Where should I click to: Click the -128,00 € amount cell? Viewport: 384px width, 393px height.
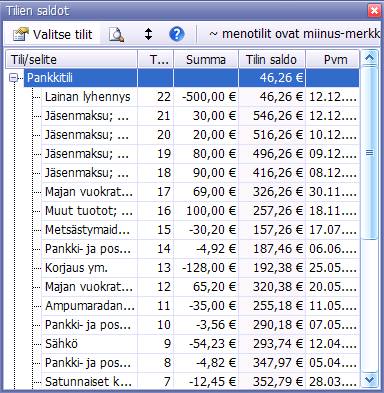tap(206, 268)
